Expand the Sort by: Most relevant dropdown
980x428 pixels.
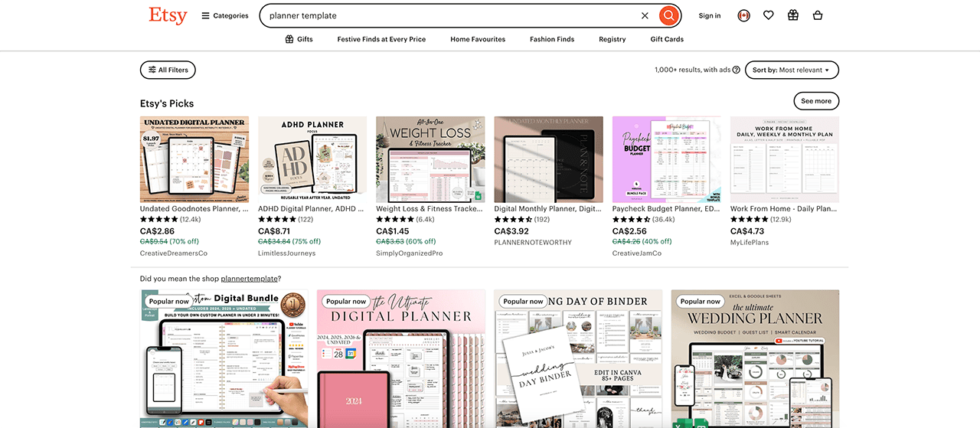(792, 70)
